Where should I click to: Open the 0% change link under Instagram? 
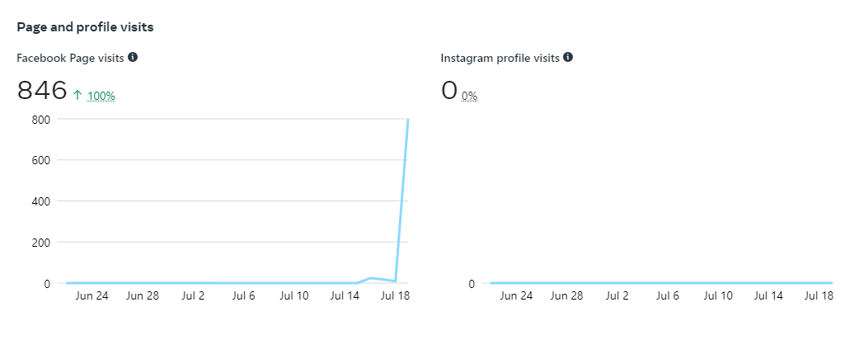469,96
